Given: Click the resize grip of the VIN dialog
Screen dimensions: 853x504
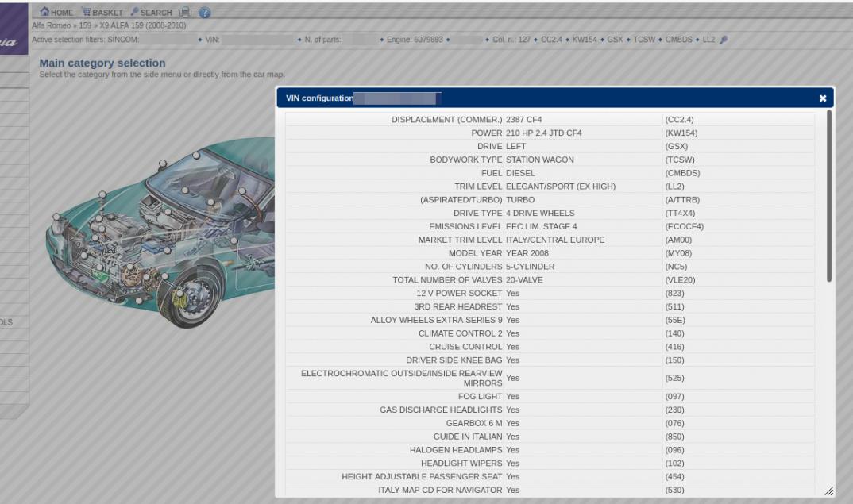Looking at the screenshot, I should [828, 491].
